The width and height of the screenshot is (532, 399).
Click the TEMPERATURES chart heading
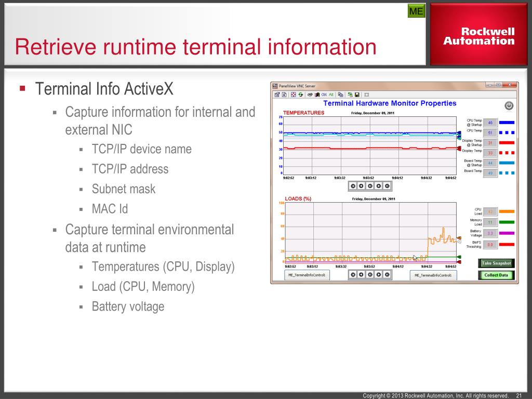pos(303,113)
